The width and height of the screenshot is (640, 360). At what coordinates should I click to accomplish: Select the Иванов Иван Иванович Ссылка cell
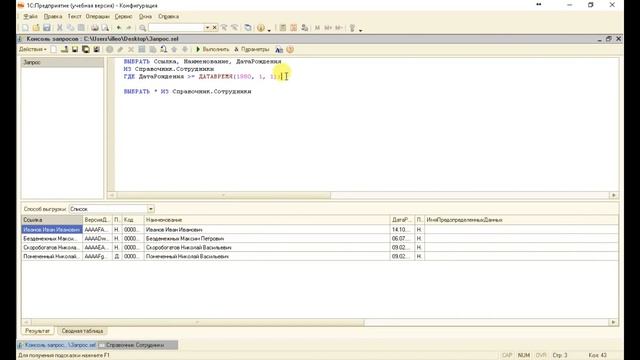click(52, 230)
